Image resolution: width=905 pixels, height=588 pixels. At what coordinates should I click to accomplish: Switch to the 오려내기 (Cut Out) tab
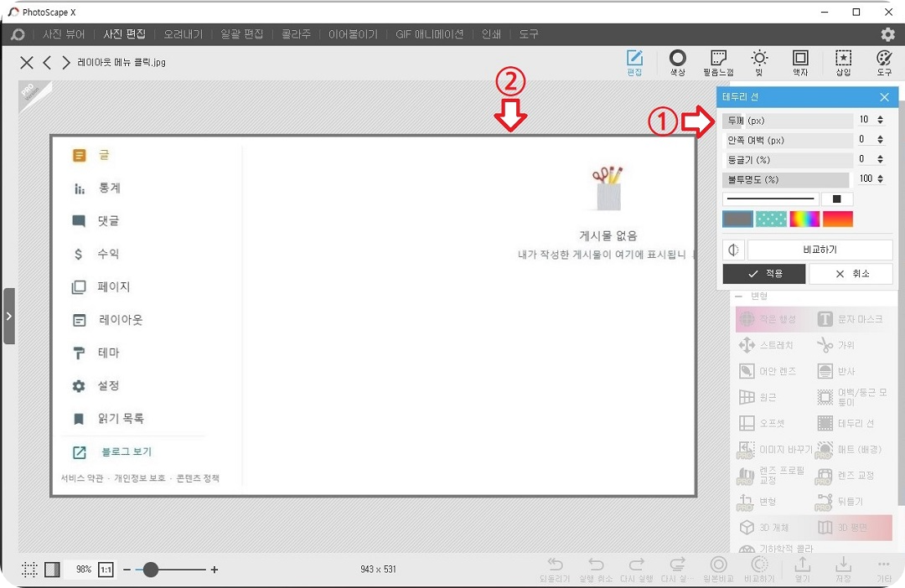point(184,34)
